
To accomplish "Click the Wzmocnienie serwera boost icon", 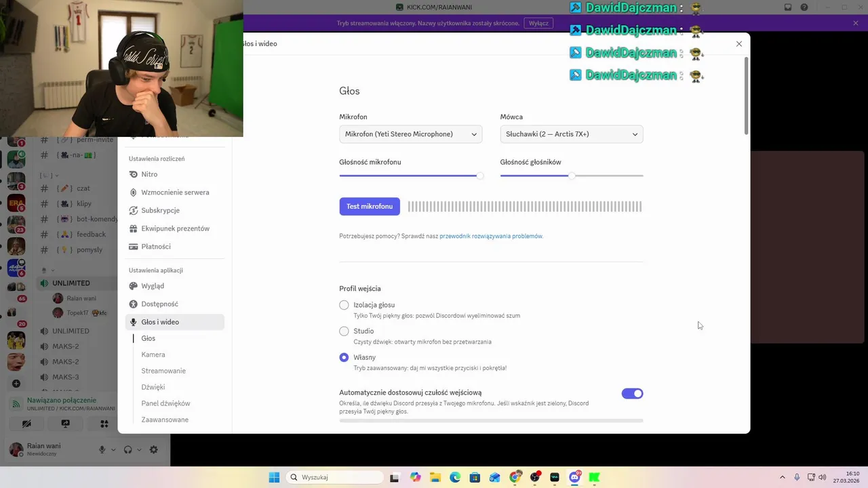I will 134,192.
